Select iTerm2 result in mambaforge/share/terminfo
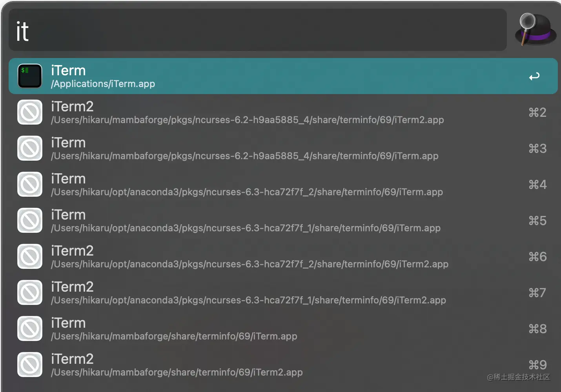This screenshot has height=392, width=561. (x=283, y=365)
